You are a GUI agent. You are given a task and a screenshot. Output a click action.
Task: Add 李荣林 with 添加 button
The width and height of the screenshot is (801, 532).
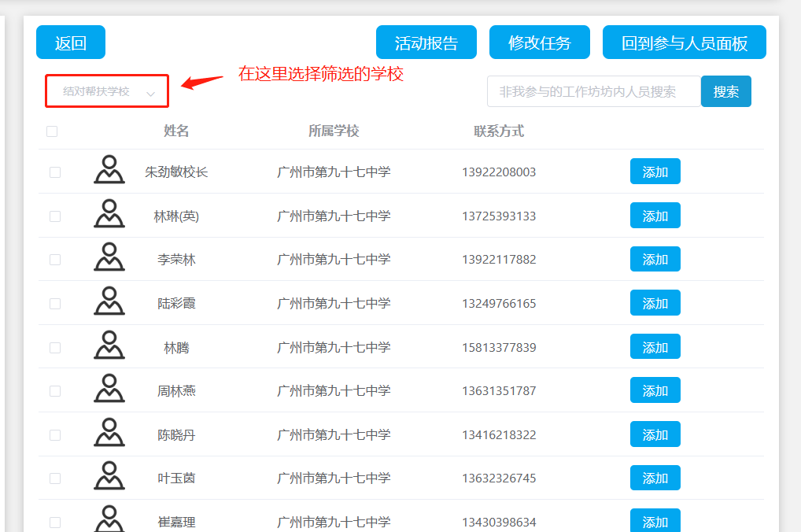[655, 259]
